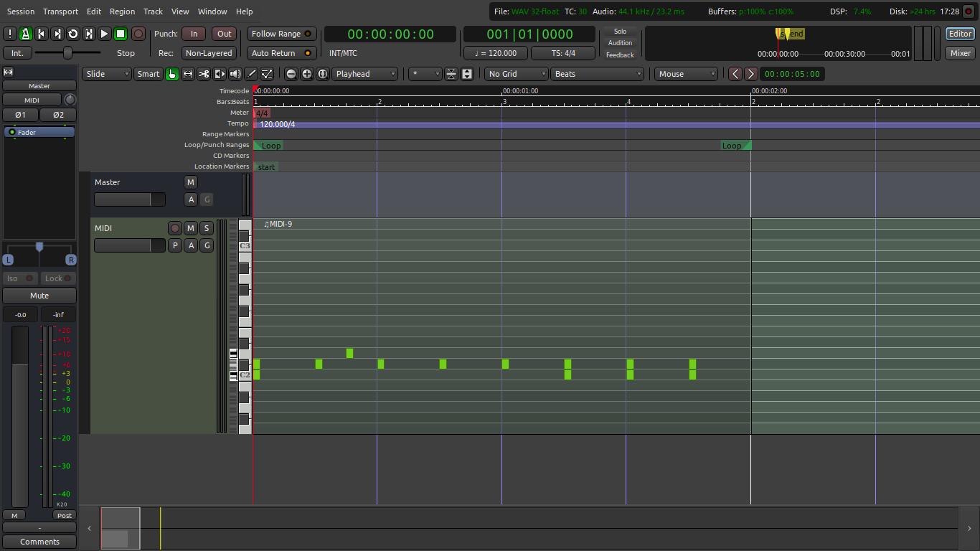Arm the global Record button
This screenshot has height=551, width=980.
pos(138,34)
